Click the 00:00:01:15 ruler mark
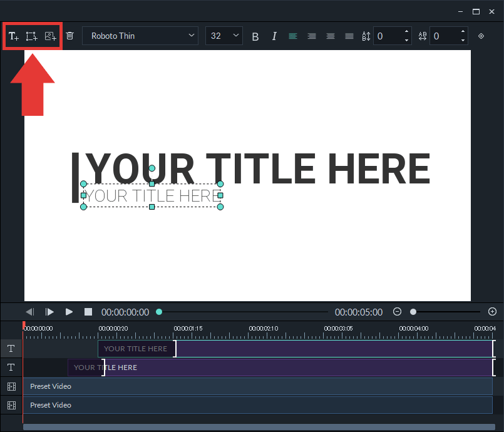 [188, 329]
